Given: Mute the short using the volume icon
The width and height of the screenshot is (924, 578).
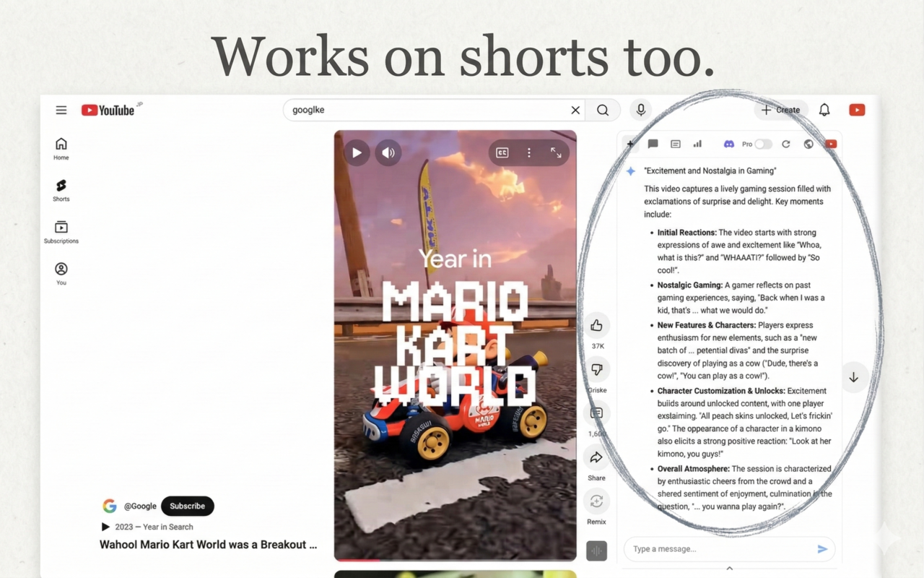Looking at the screenshot, I should [388, 152].
